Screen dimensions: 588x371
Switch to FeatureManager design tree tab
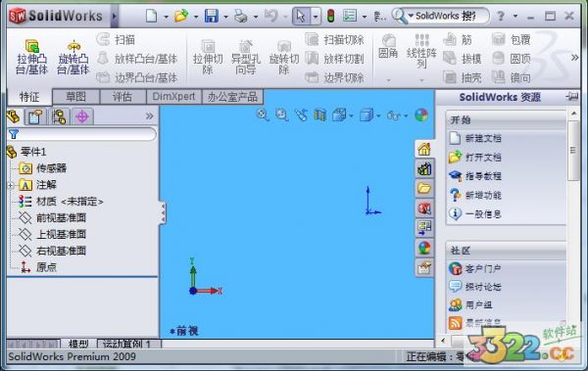click(14, 116)
